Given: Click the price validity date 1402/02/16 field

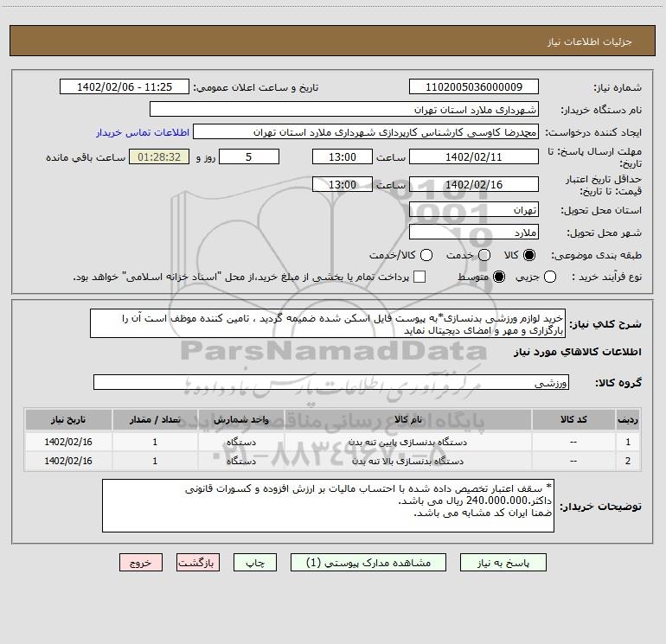Looking at the screenshot, I should click(x=474, y=184).
